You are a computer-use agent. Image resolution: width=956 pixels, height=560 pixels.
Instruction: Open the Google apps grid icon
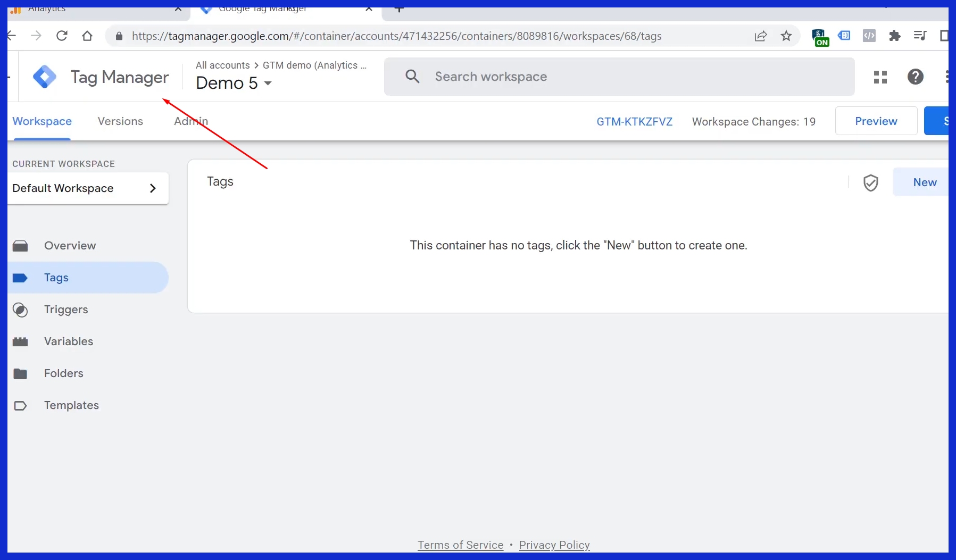pos(880,77)
